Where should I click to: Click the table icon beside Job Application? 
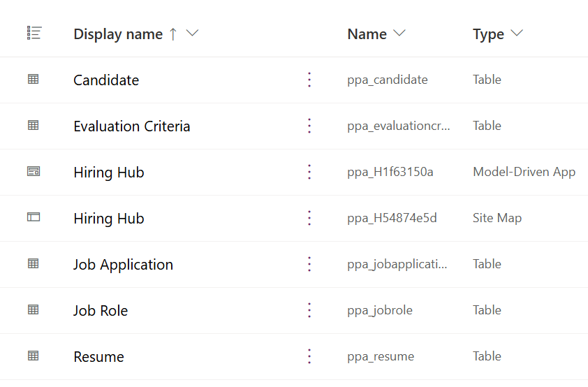[x=33, y=264]
